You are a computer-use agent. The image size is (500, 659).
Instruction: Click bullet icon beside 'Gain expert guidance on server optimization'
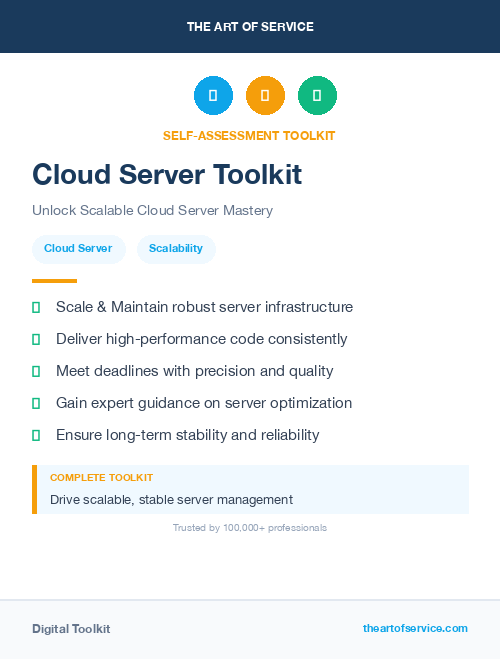tap(36, 403)
